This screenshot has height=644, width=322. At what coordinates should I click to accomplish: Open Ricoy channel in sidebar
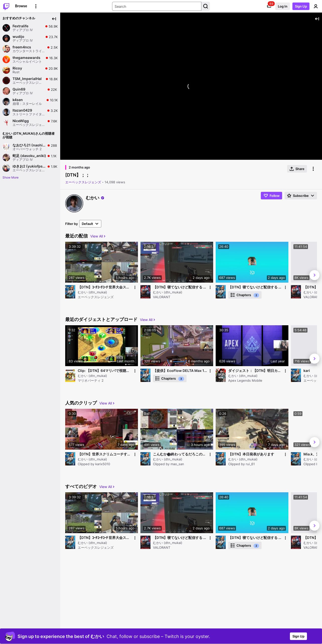pos(30,70)
